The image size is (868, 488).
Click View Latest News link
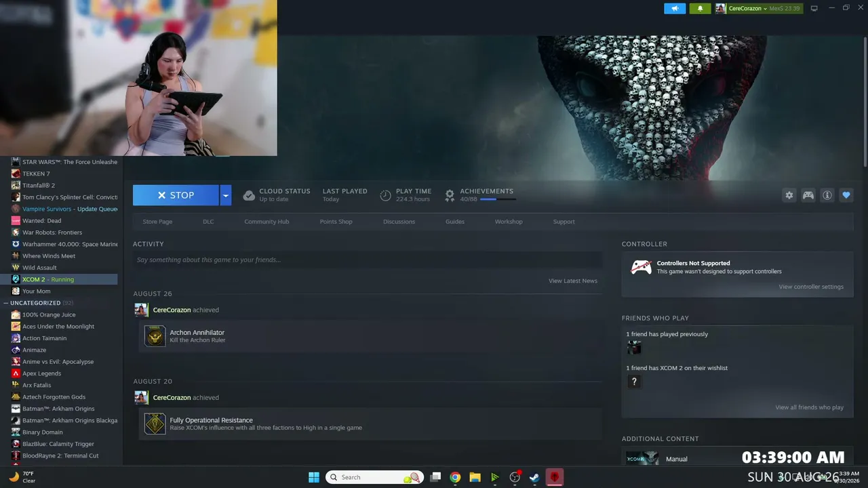tap(573, 281)
